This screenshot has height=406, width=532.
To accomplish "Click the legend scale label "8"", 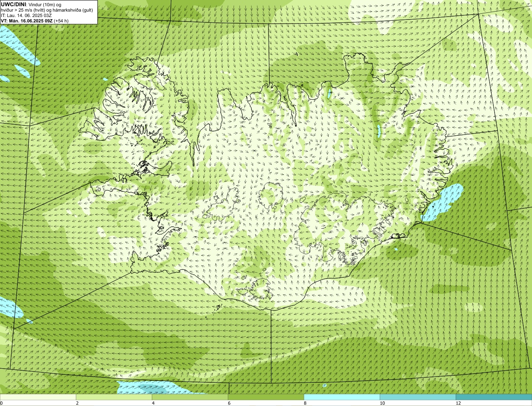I will (305, 403).
